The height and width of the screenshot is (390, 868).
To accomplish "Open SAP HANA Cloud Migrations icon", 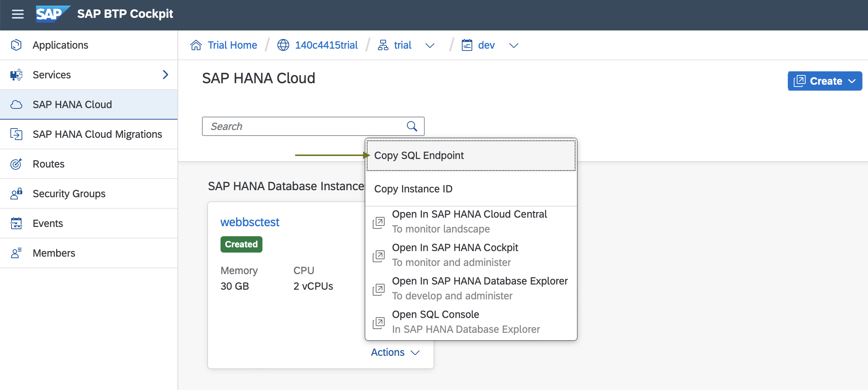I will coord(16,134).
